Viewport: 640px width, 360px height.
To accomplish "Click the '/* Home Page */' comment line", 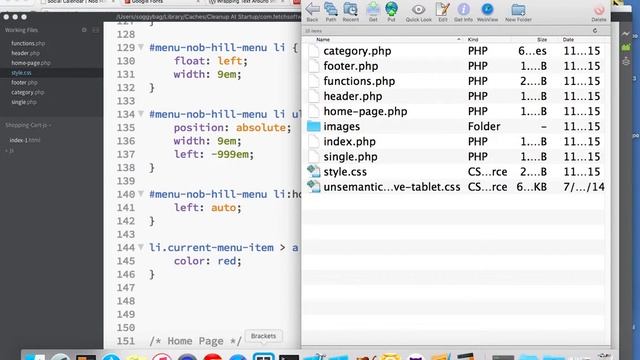I will click(x=195, y=341).
